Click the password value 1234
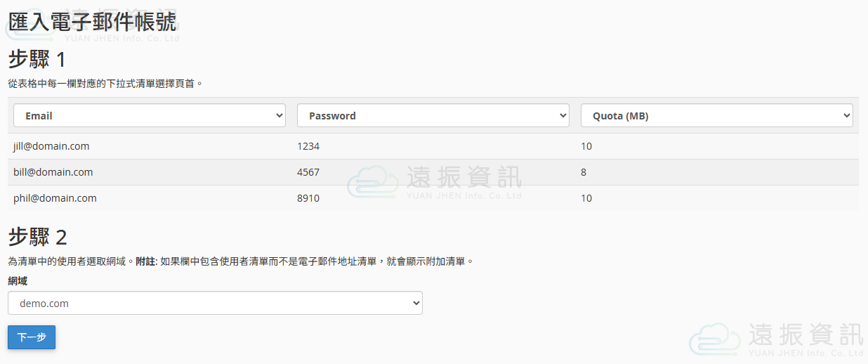This screenshot has width=868, height=364. (308, 146)
